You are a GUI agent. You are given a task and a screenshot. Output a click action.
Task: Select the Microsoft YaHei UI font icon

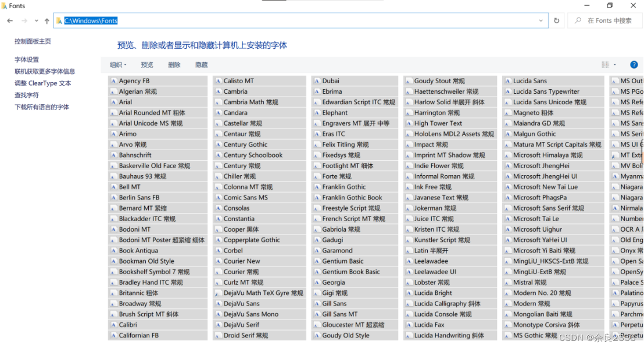[x=508, y=240]
